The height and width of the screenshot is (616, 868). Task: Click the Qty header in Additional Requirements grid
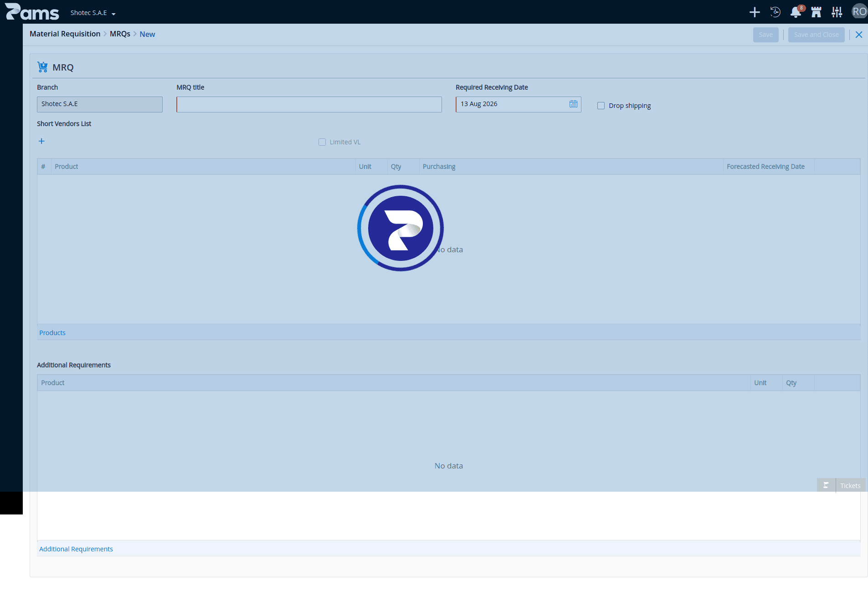(798, 383)
